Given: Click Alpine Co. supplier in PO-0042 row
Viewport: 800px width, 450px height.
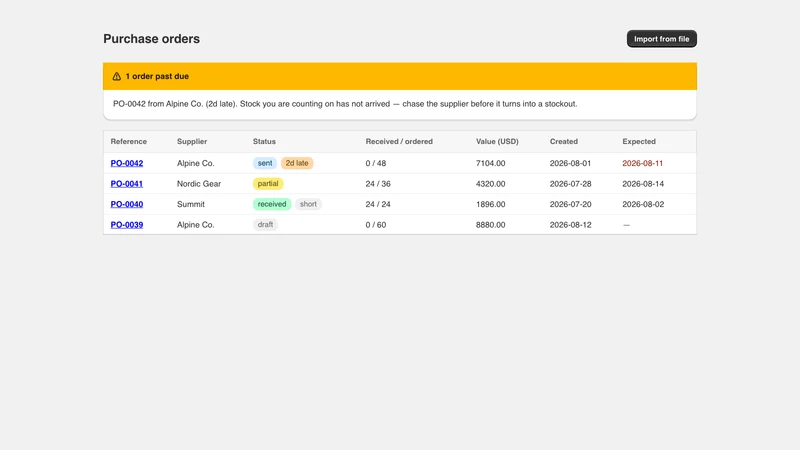Looking at the screenshot, I should pyautogui.click(x=195, y=163).
